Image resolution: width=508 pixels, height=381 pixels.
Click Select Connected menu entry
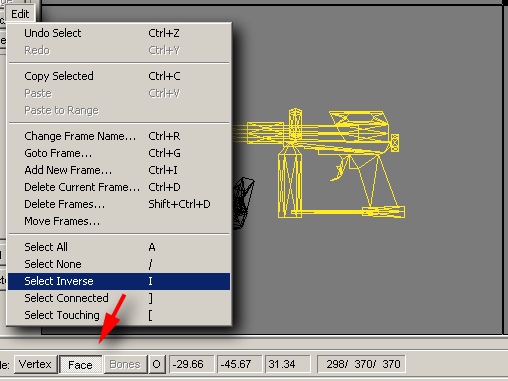click(x=119, y=298)
